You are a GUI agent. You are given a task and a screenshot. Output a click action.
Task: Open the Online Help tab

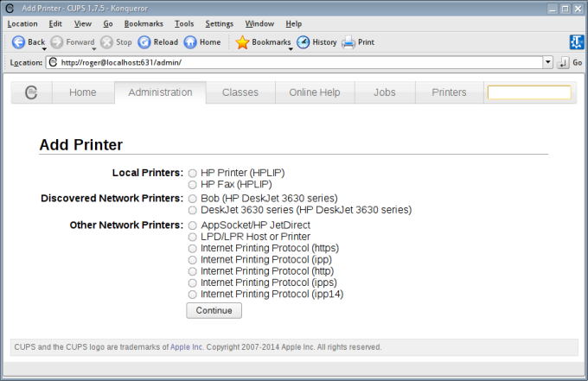(315, 92)
